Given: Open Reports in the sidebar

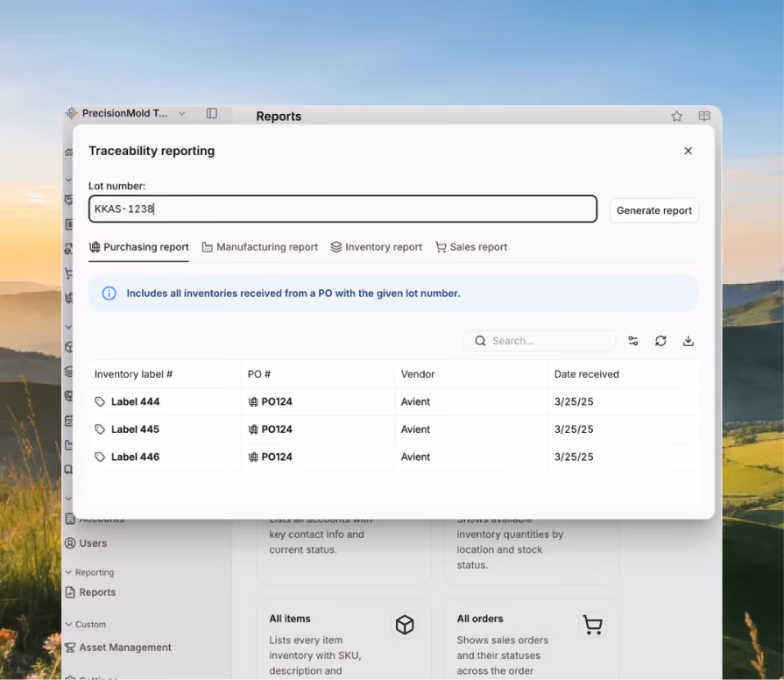Looking at the screenshot, I should tap(90, 592).
